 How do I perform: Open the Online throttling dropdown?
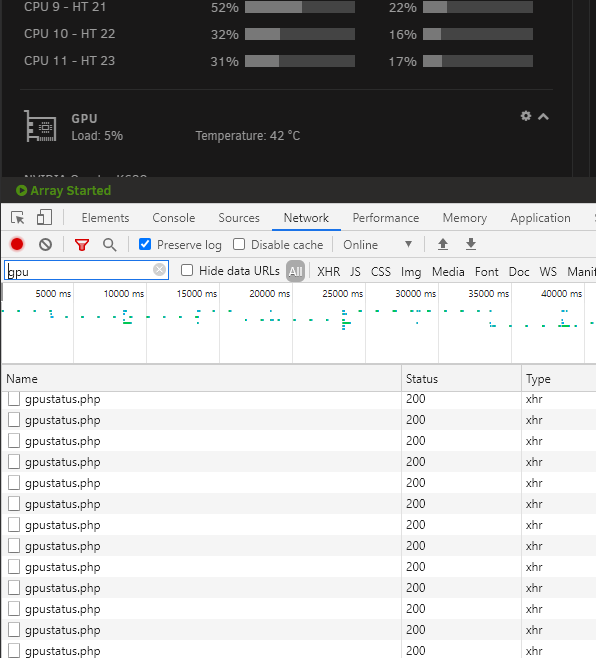pos(378,245)
